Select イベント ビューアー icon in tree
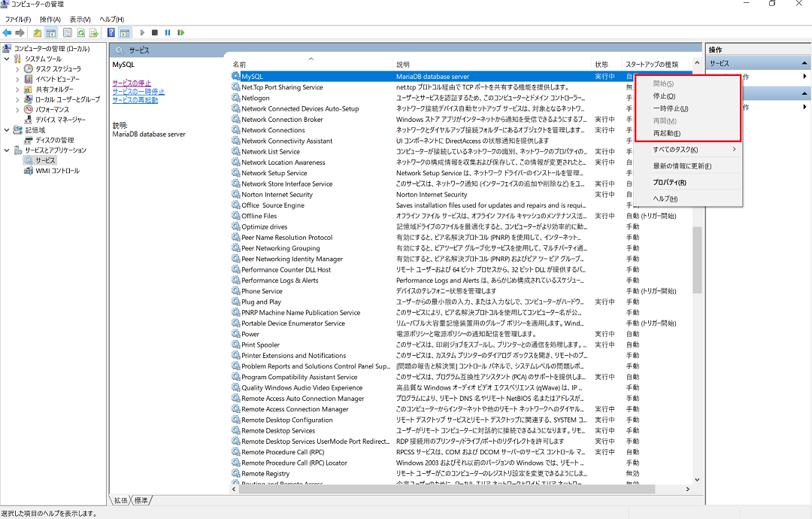 (x=29, y=79)
